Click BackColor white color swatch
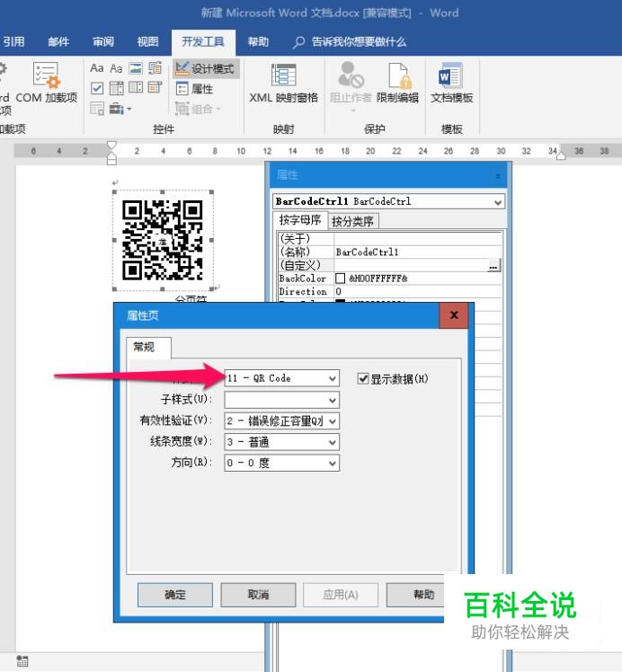The height and width of the screenshot is (672, 622). [x=341, y=279]
